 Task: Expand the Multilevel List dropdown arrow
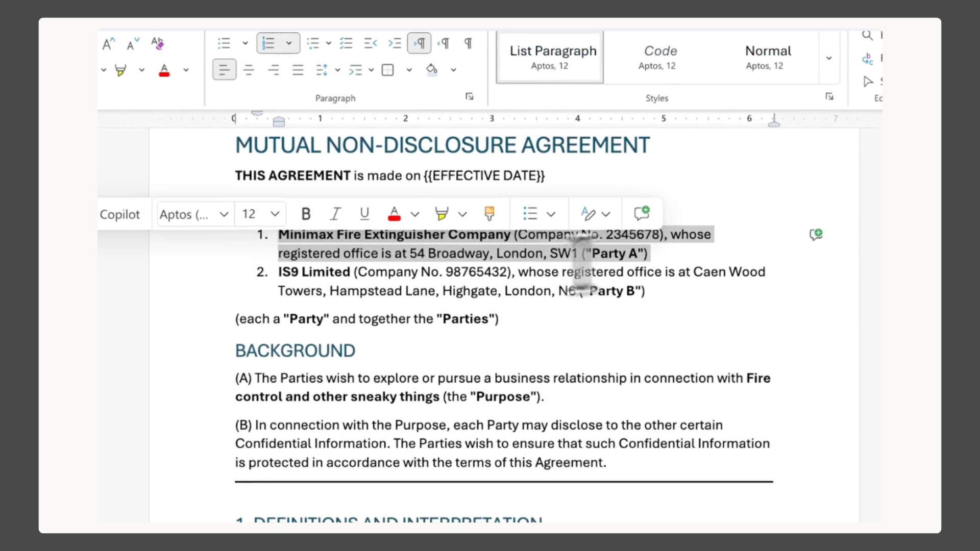[328, 43]
